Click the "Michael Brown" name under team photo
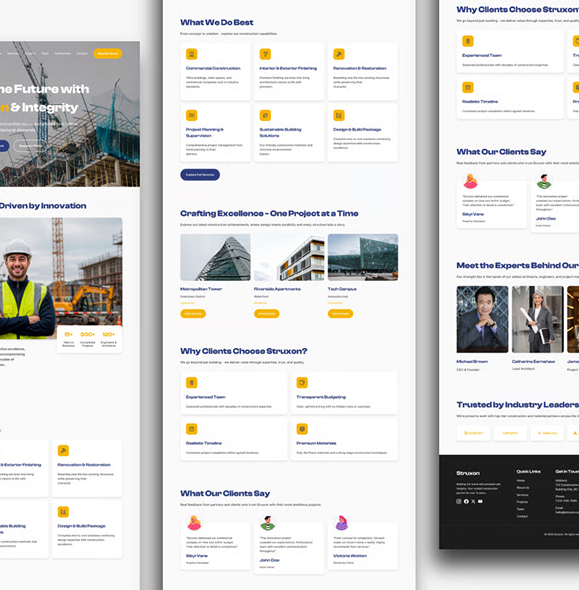Image resolution: width=579 pixels, height=590 pixels. [472, 362]
